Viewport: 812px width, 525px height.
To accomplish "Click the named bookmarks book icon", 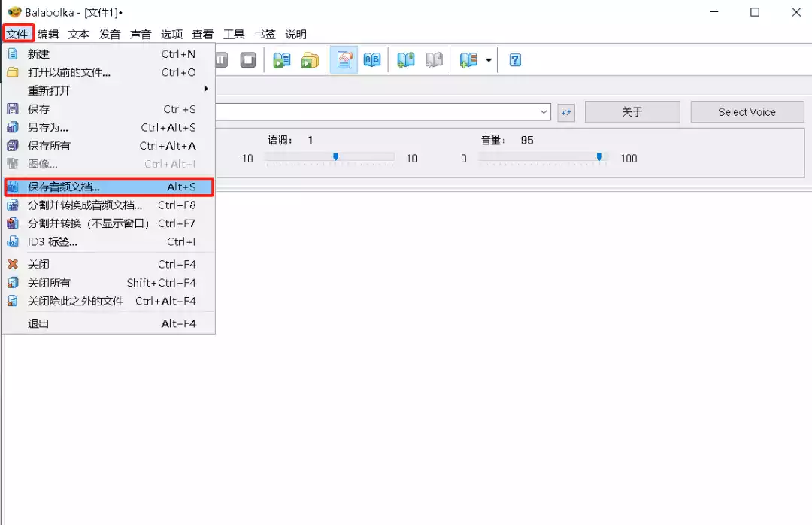I will coord(468,60).
